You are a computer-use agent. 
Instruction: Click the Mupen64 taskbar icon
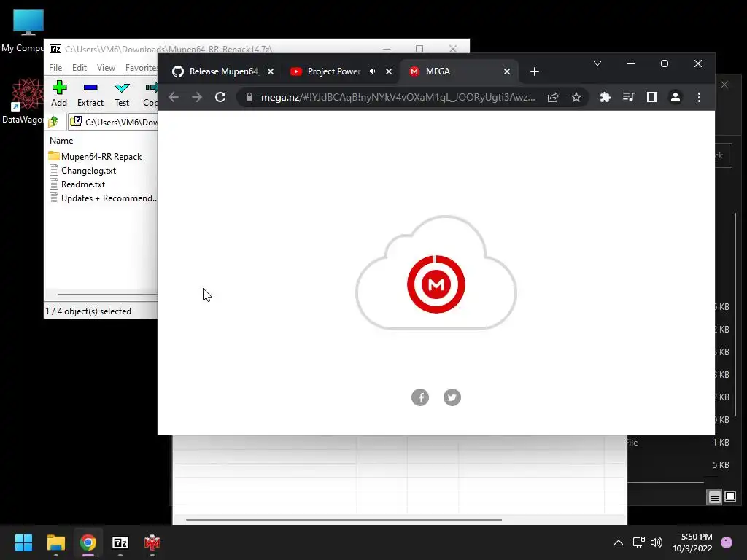(152, 542)
